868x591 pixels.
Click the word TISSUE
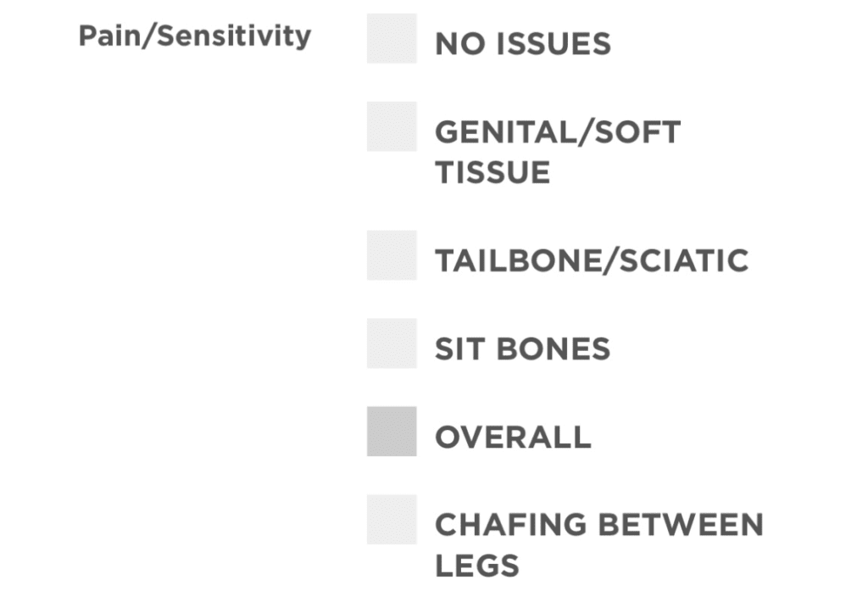[x=492, y=172]
